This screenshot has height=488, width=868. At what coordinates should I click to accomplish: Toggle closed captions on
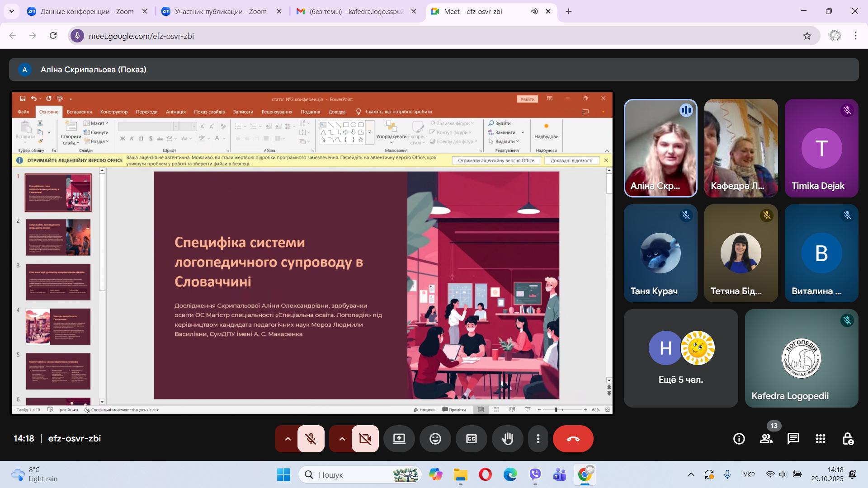(x=472, y=439)
